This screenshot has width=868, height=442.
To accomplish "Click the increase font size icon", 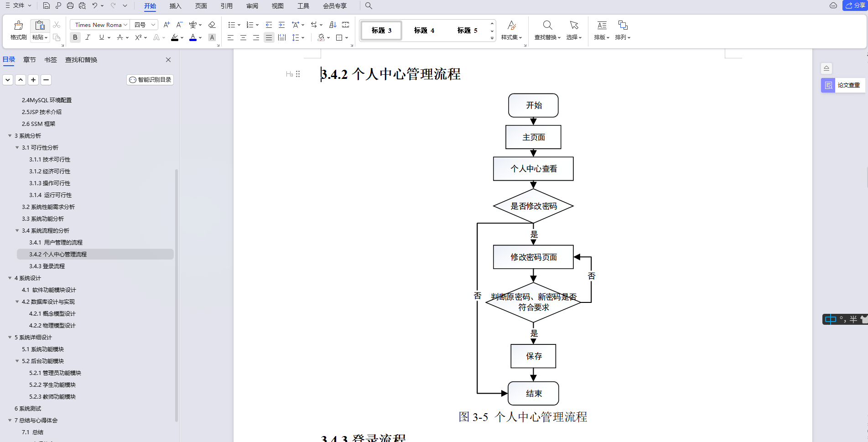I will point(166,25).
